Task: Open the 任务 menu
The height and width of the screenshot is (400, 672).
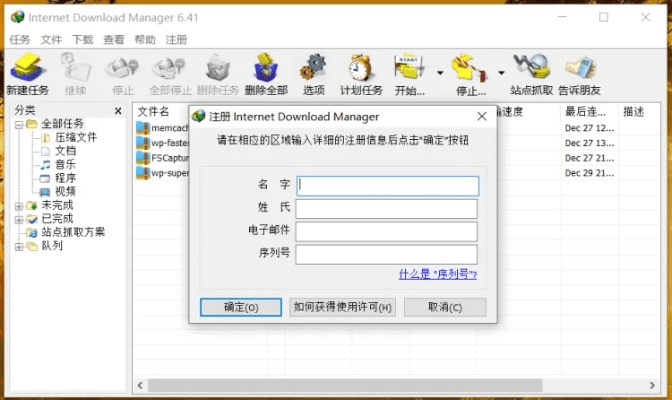Action: click(20, 40)
